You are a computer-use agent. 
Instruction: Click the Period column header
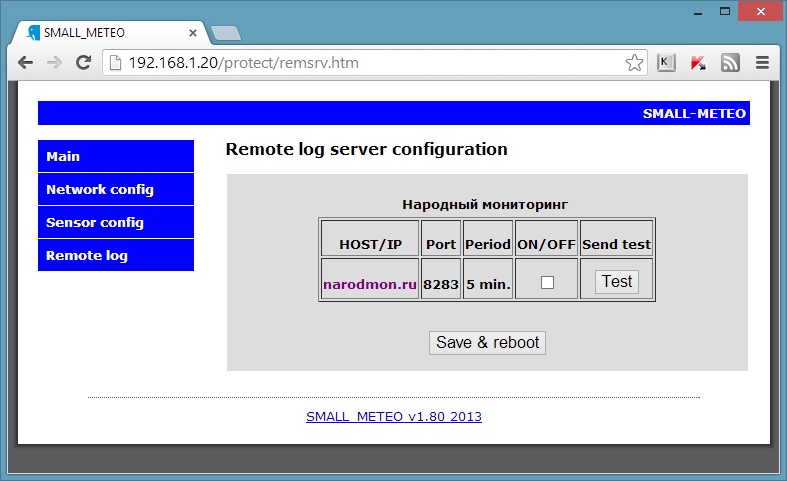tap(488, 245)
